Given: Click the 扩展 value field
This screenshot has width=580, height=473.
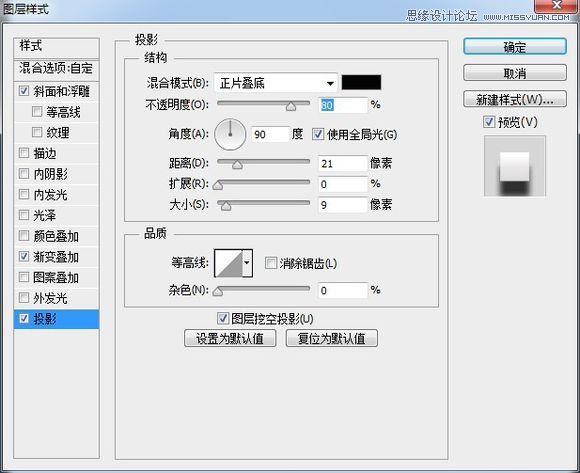Looking at the screenshot, I should [x=343, y=184].
